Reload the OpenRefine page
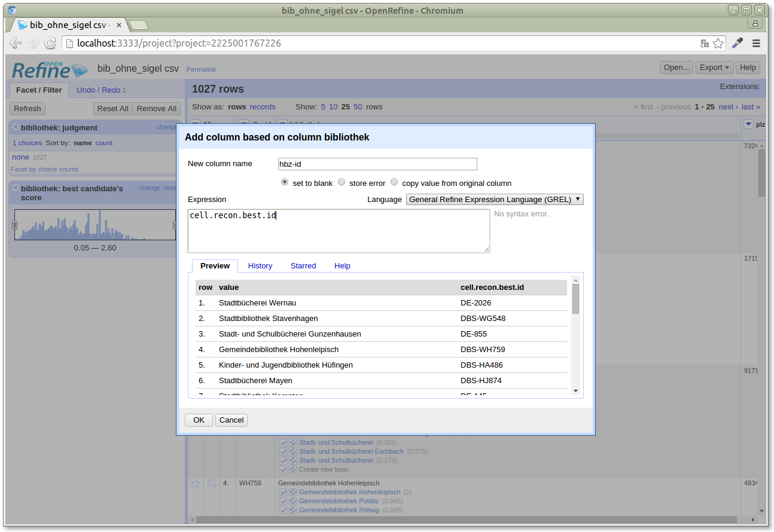This screenshot has width=774, height=532. tap(51, 43)
